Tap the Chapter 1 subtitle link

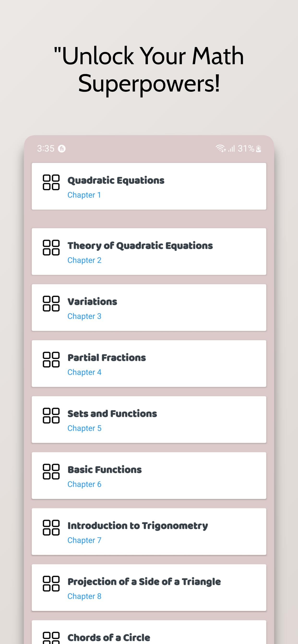(x=84, y=195)
